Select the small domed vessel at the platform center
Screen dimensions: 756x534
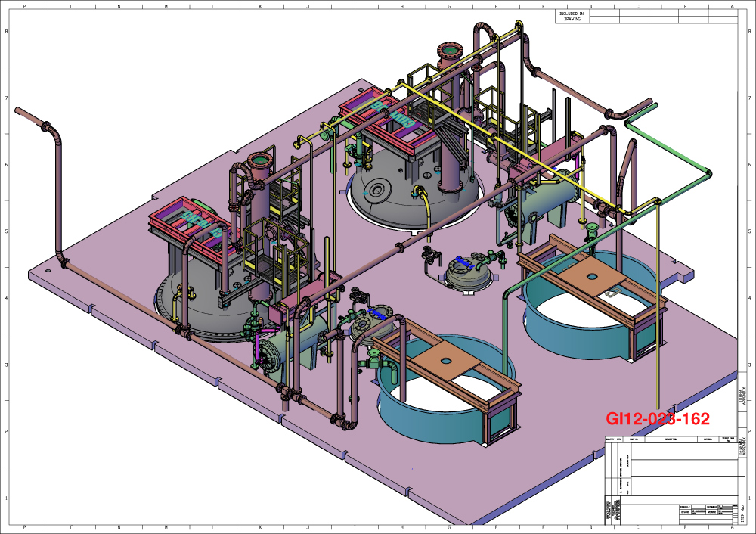click(467, 273)
